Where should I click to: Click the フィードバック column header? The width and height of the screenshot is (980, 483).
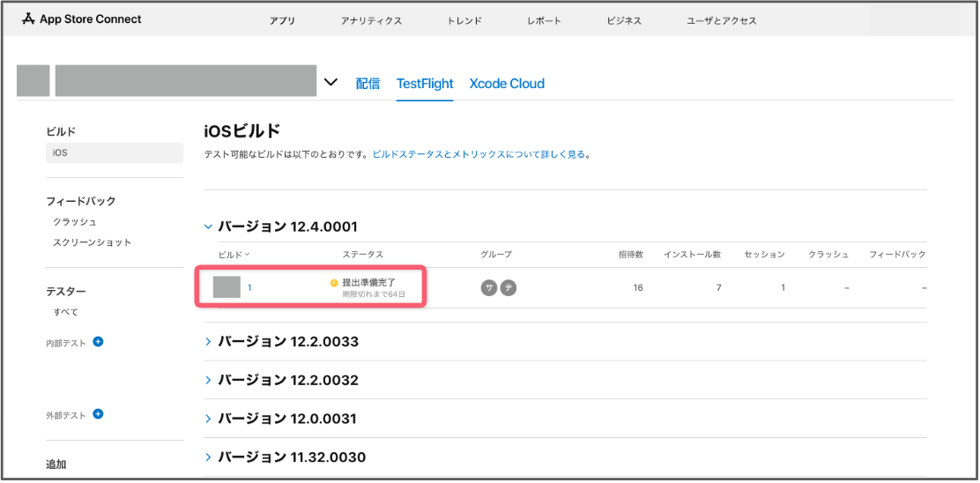[897, 255]
